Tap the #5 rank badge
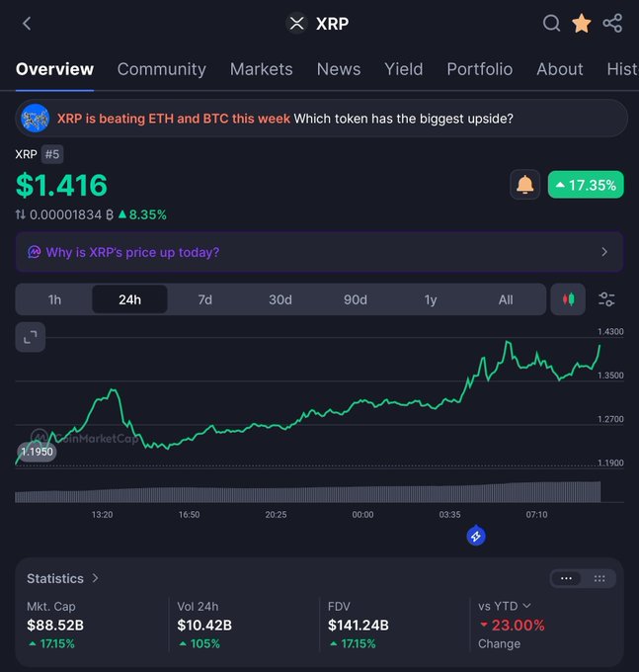The height and width of the screenshot is (672, 639). (x=52, y=154)
